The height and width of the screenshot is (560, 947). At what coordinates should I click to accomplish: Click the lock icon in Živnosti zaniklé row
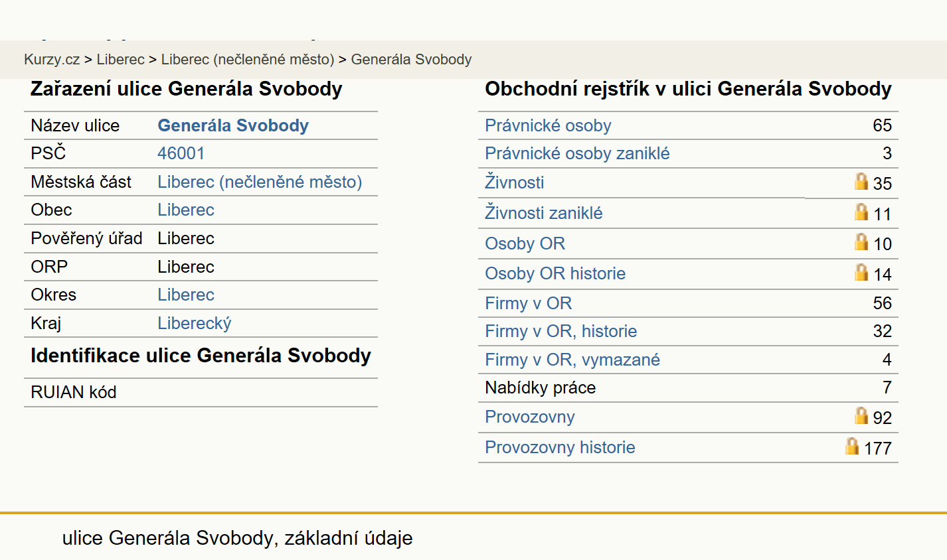coord(861,212)
